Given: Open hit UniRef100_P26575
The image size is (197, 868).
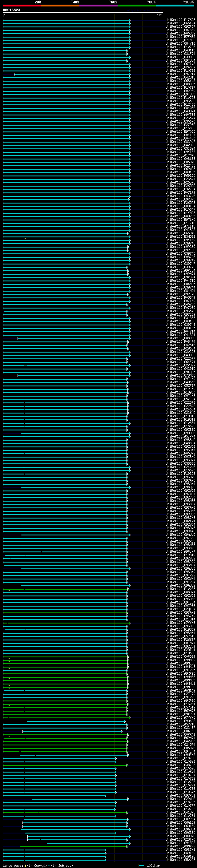Looking at the screenshot, I should tap(180, 186).
